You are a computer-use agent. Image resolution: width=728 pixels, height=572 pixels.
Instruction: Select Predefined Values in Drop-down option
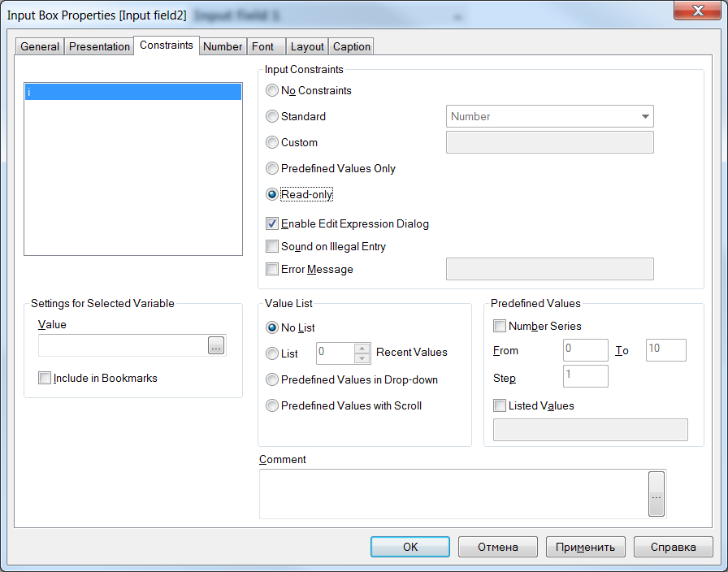coord(272,379)
